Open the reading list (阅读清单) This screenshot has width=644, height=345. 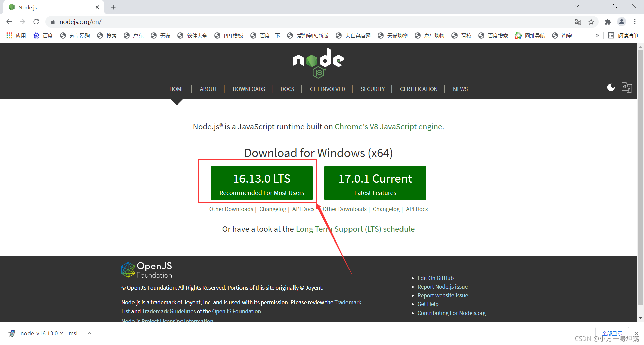623,36
